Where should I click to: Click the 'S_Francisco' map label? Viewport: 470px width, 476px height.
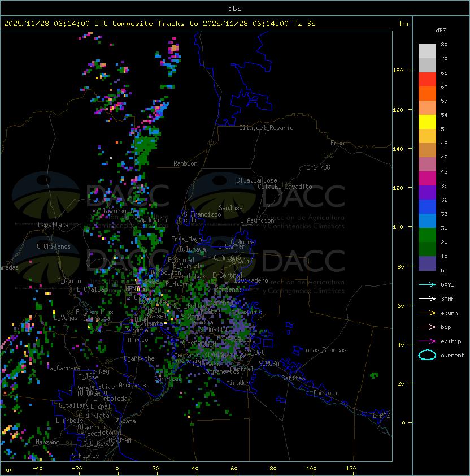pyautogui.click(x=202, y=214)
